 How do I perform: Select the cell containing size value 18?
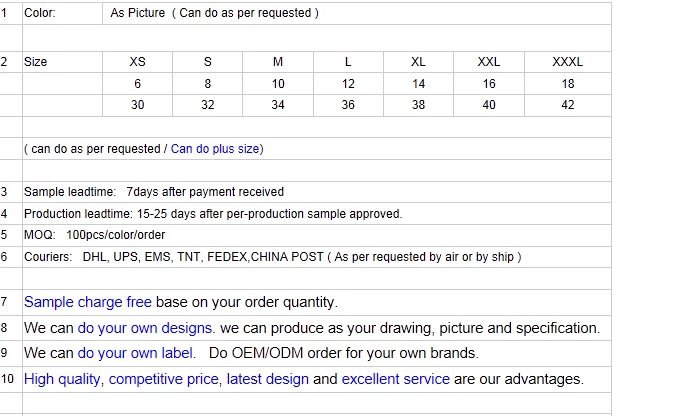click(567, 84)
